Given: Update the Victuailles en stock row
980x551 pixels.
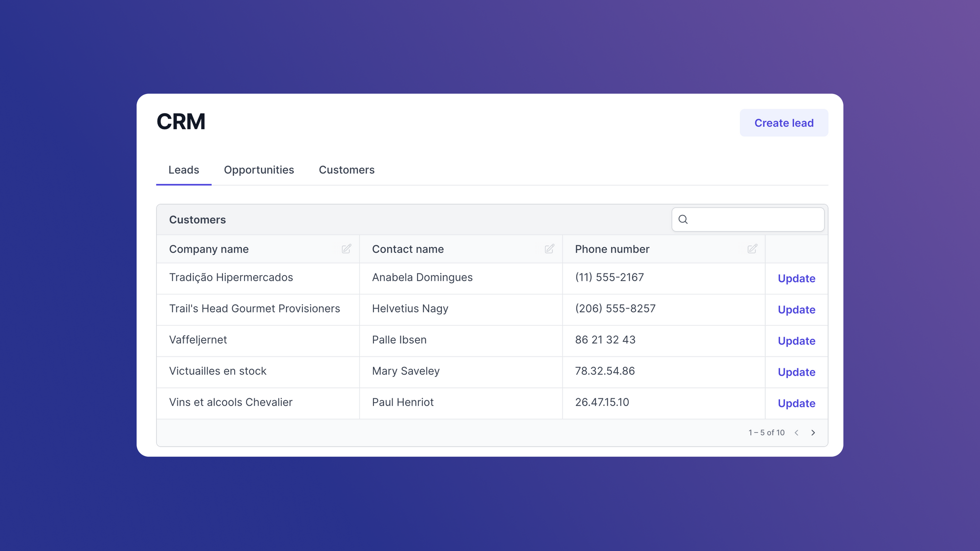Looking at the screenshot, I should [796, 373].
